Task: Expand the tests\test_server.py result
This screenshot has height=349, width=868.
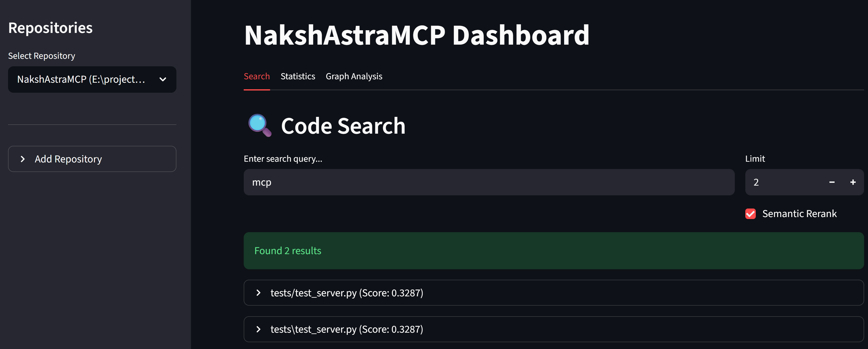Action: [554, 329]
